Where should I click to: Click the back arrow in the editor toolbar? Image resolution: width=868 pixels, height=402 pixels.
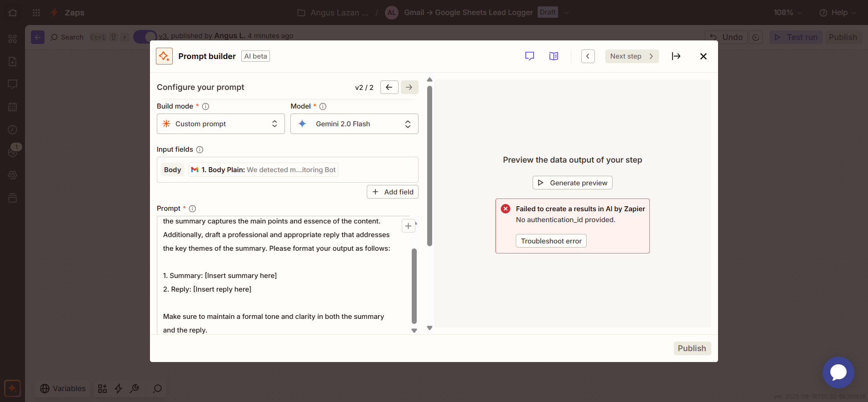(38, 37)
